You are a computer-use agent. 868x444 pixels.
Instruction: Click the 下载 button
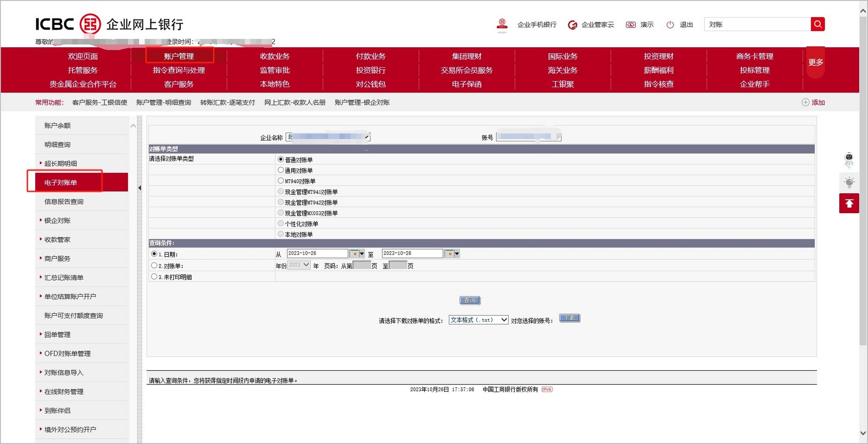click(x=570, y=318)
